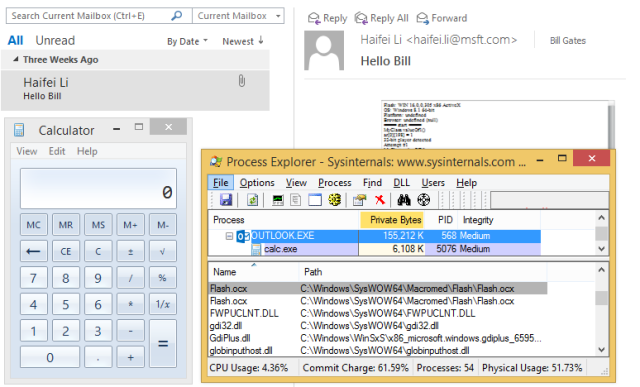
Task: Open the Calculator Edit menu
Action: (x=57, y=151)
